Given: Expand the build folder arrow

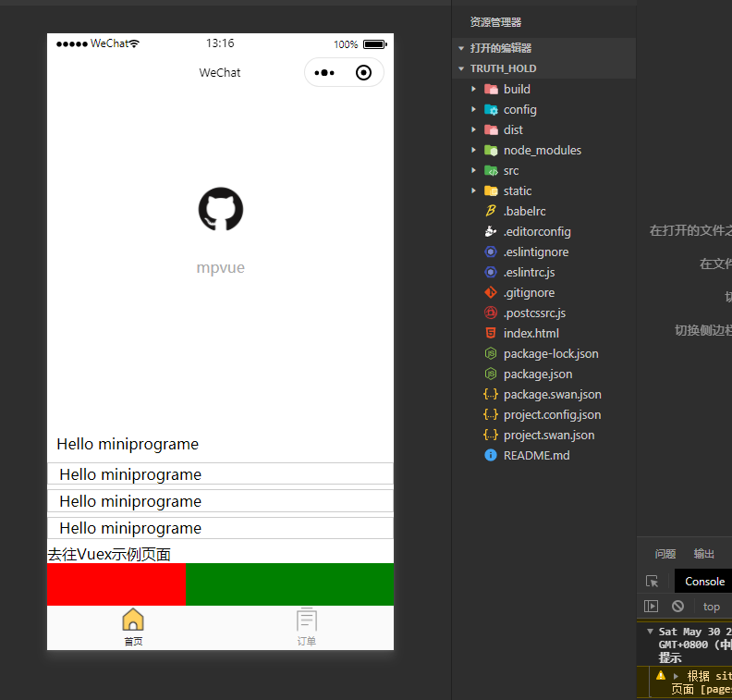Looking at the screenshot, I should [x=473, y=89].
